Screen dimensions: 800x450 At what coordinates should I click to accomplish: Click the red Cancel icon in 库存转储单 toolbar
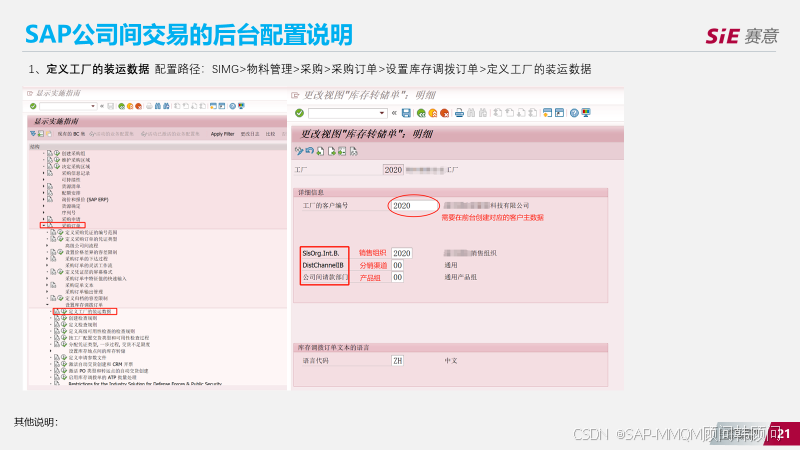444,113
